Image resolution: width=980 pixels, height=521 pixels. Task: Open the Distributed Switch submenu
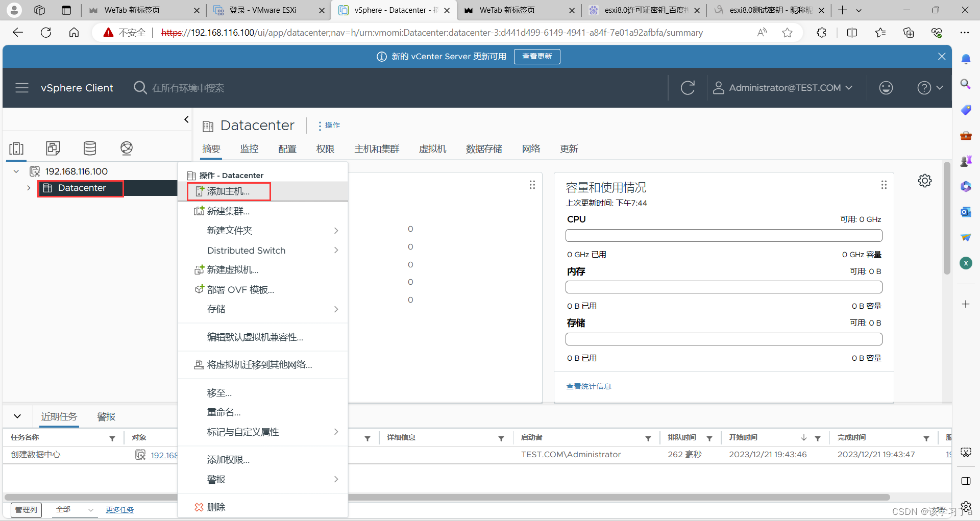click(x=263, y=250)
